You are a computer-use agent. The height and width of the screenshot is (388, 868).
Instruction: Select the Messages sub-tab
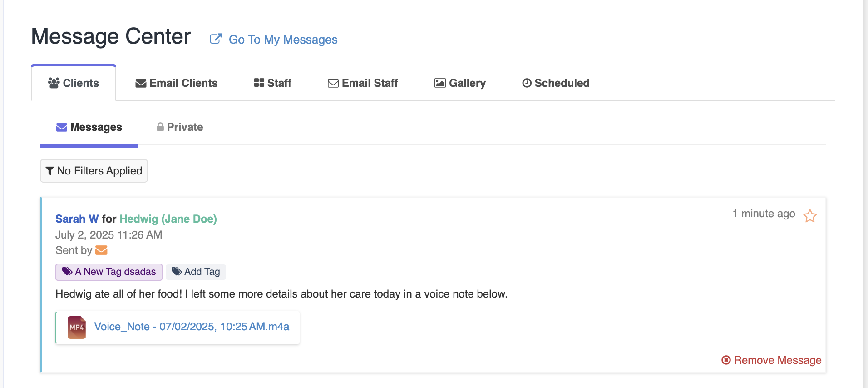89,127
